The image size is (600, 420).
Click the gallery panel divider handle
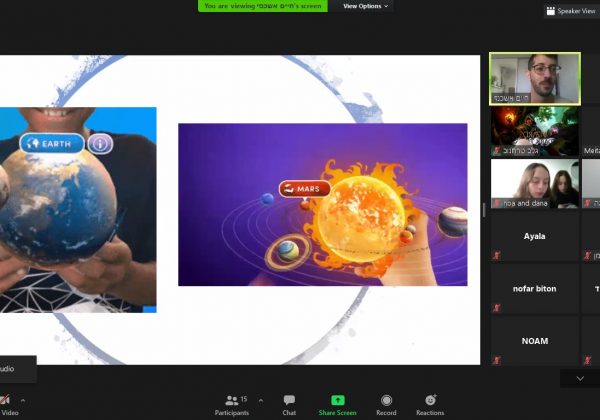pos(484,210)
